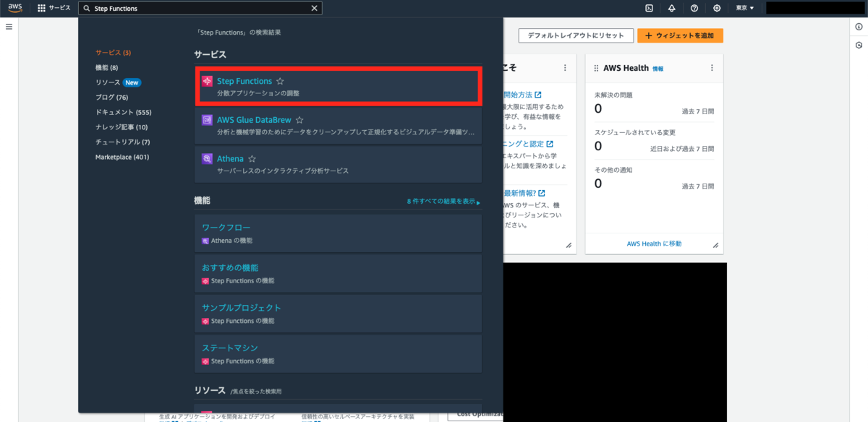Click the Athena icon under ワークフロー

[205, 240]
